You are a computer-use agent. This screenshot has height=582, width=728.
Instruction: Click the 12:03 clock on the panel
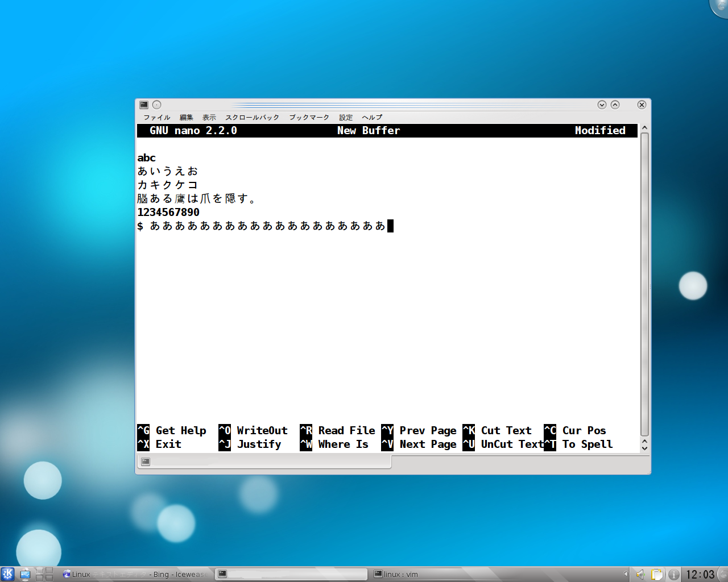coord(700,574)
